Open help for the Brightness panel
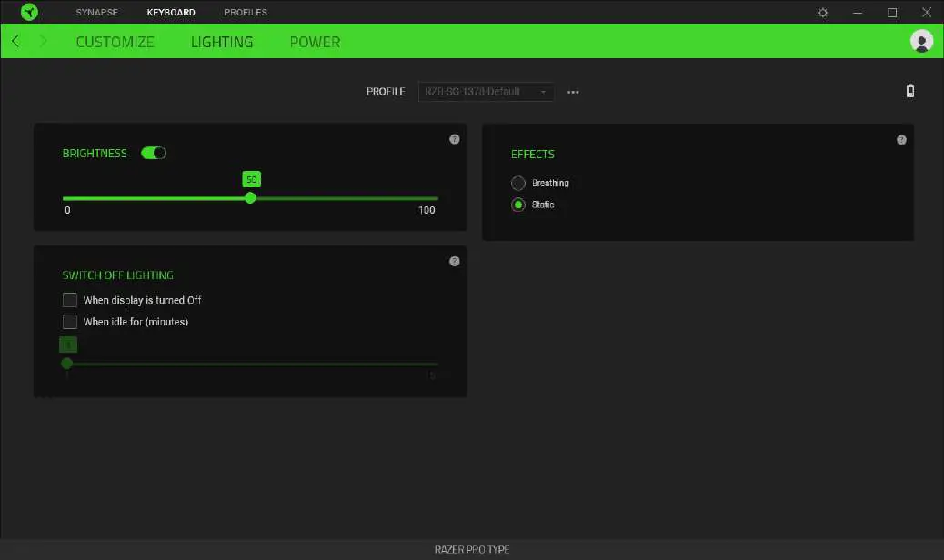This screenshot has height=560, width=944. pyautogui.click(x=455, y=139)
